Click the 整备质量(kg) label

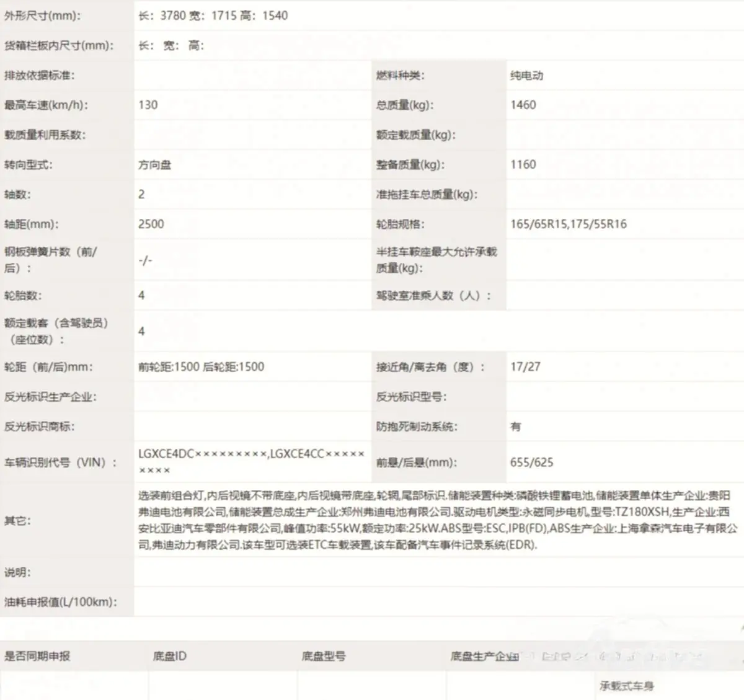tap(410, 164)
